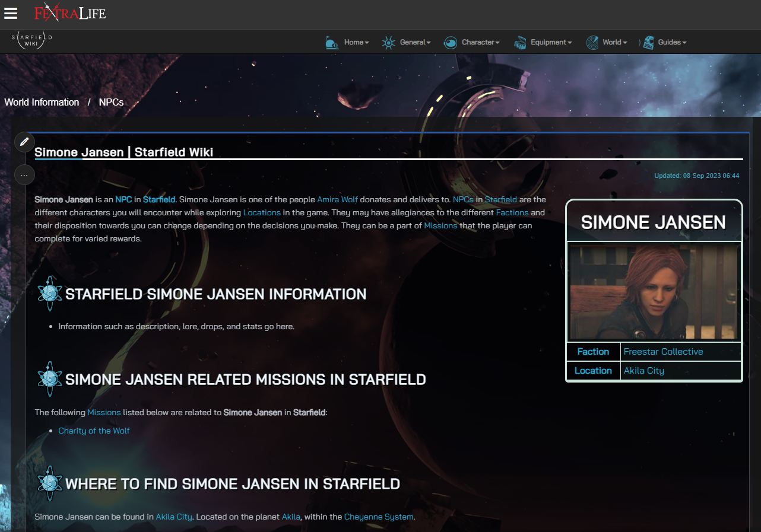Click the Cheyenne System link
Viewport: 761px width, 532px height.
(379, 517)
